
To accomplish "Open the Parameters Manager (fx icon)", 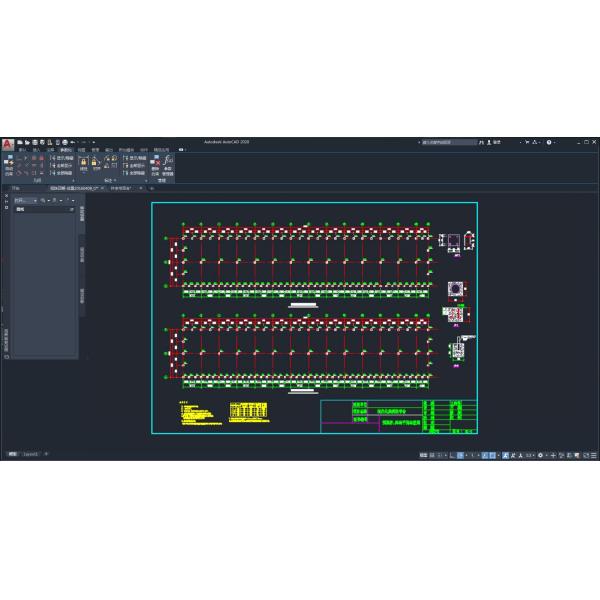I will point(167,164).
